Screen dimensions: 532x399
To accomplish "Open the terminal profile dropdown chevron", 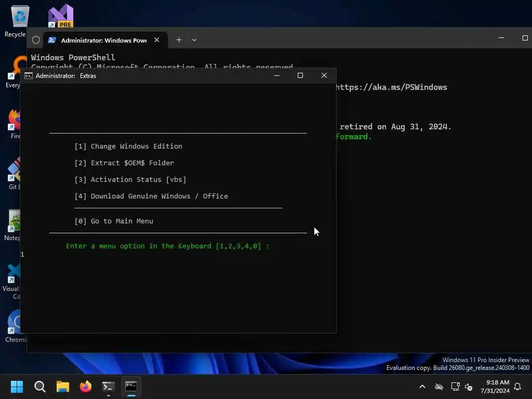I will pos(194,40).
